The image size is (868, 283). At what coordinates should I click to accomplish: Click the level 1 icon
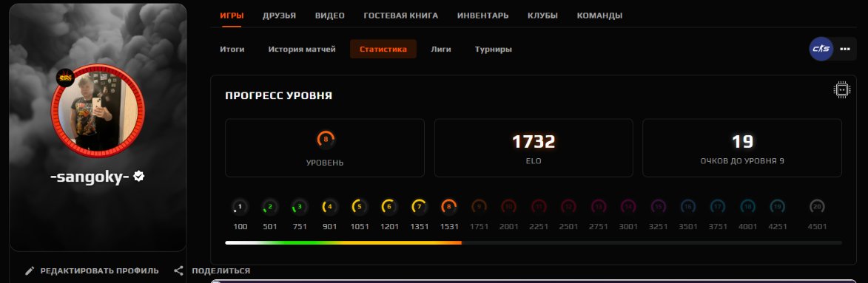point(240,208)
